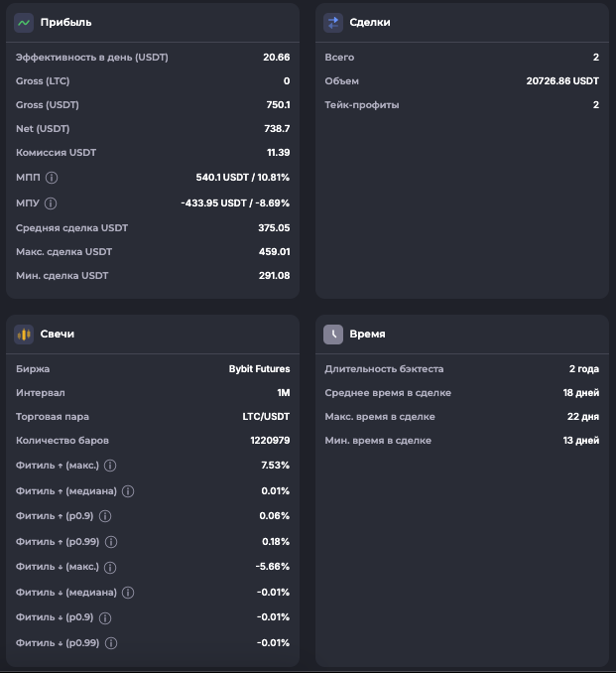This screenshot has width=616, height=673.
Task: Click the green chart icon beside Прибыль
Action: pos(24,22)
